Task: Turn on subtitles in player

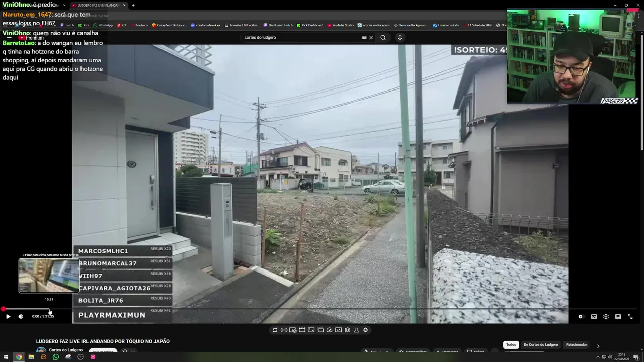Action: [x=594, y=317]
